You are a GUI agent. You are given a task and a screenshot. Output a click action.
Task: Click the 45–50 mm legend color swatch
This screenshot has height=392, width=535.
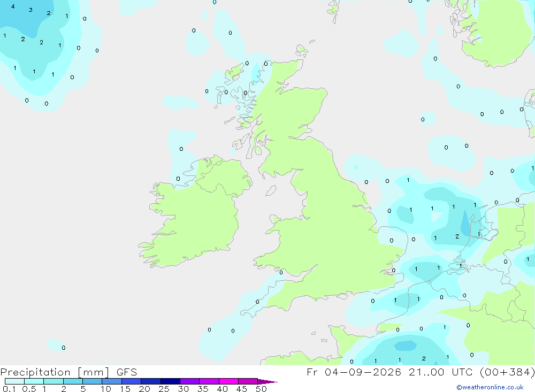pos(248,381)
